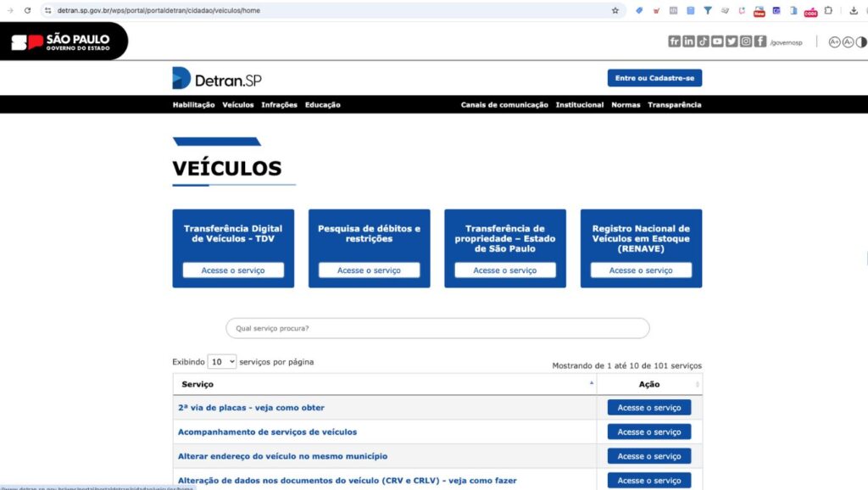Access Transferência de propriedade São Paulo service

click(x=505, y=270)
